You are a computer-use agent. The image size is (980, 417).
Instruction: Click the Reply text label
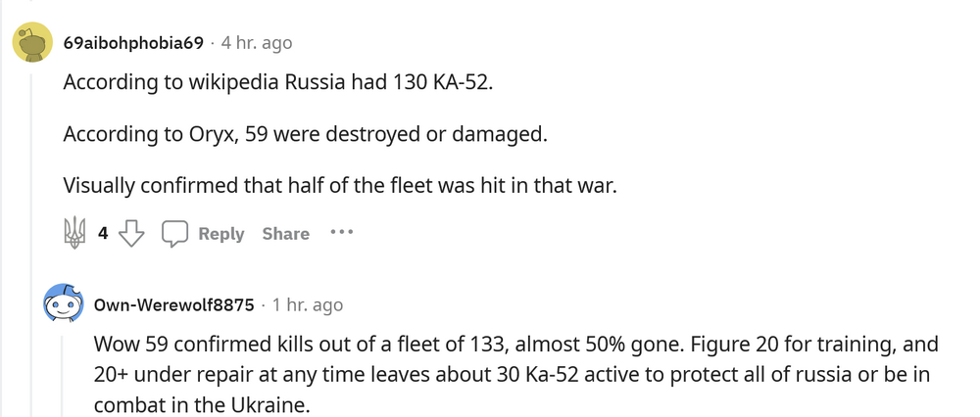pos(220,234)
